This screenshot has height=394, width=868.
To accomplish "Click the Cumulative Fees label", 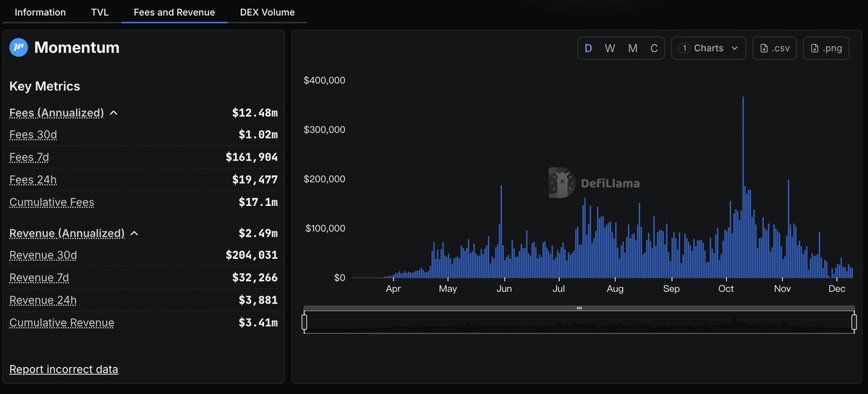I will click(x=52, y=202).
